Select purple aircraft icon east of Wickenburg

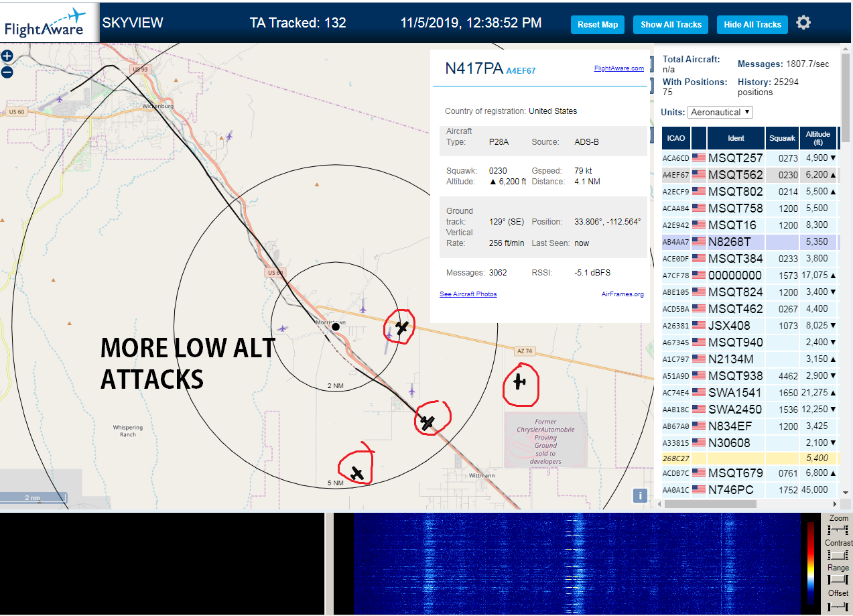(229, 136)
